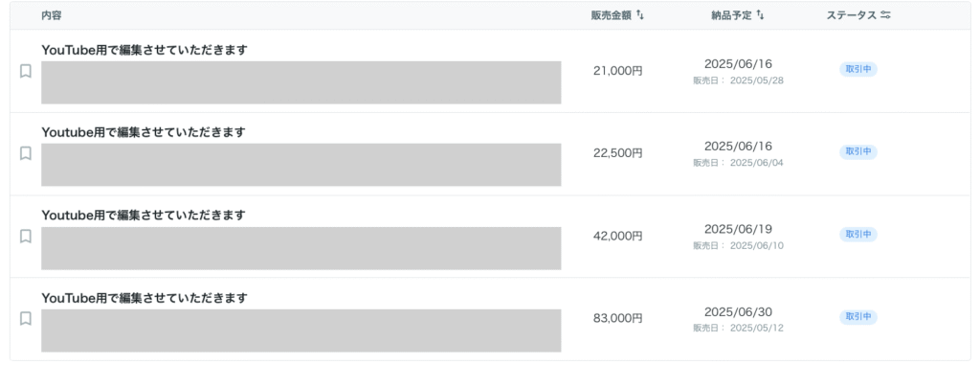Bookmark the 42,000円 order row
This screenshot has width=980, height=365.
pyautogui.click(x=26, y=236)
